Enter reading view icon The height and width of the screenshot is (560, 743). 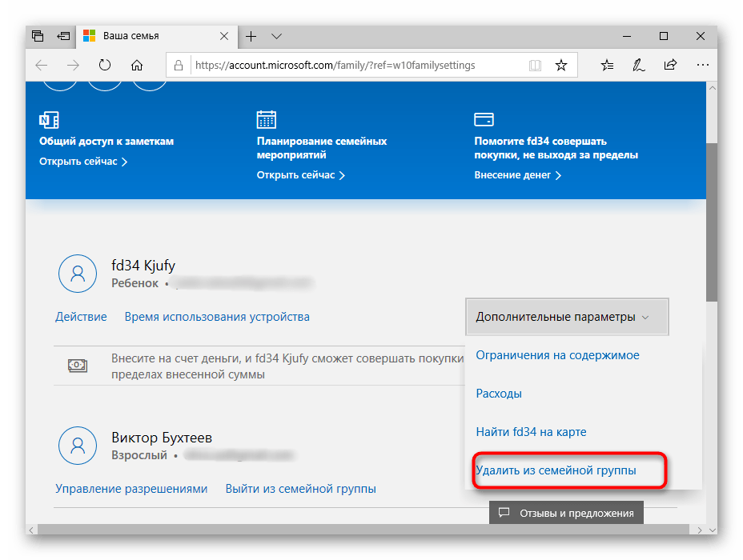tap(535, 65)
